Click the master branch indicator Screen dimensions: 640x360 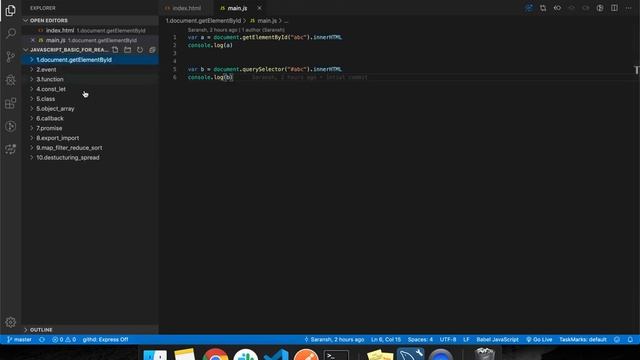(19, 340)
